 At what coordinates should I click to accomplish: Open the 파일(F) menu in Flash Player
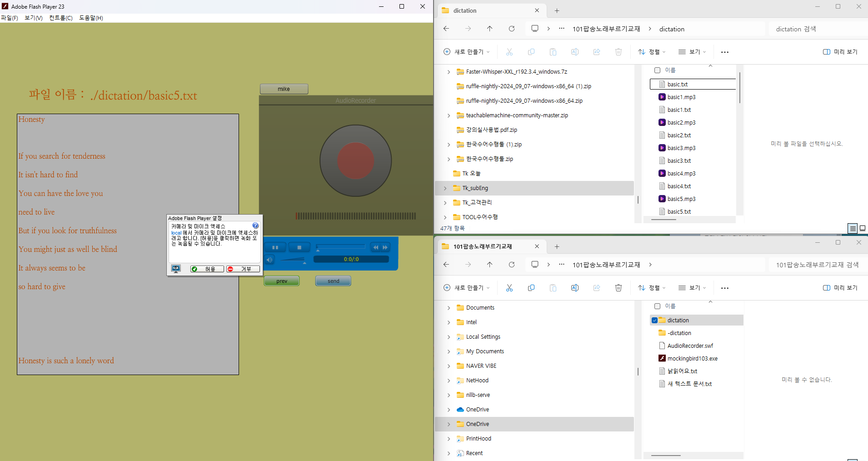tap(10, 18)
